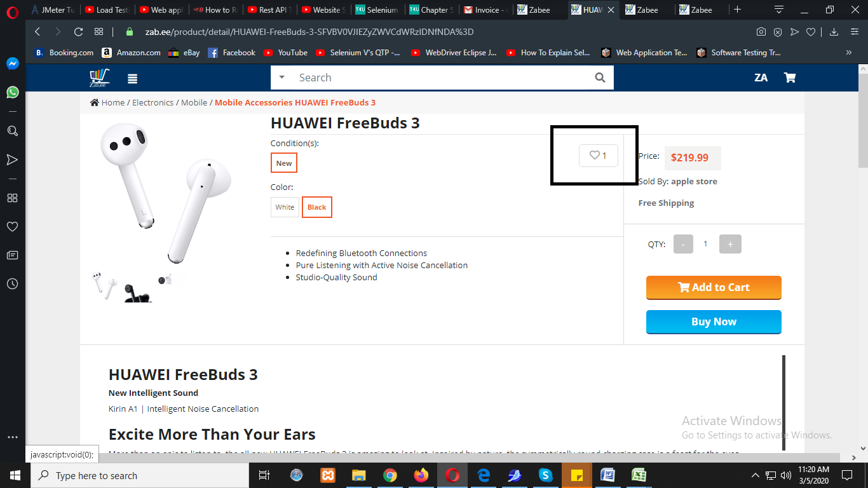Switch to the Selenium browser tab
Screen dimensions: 868x488
[x=377, y=10]
